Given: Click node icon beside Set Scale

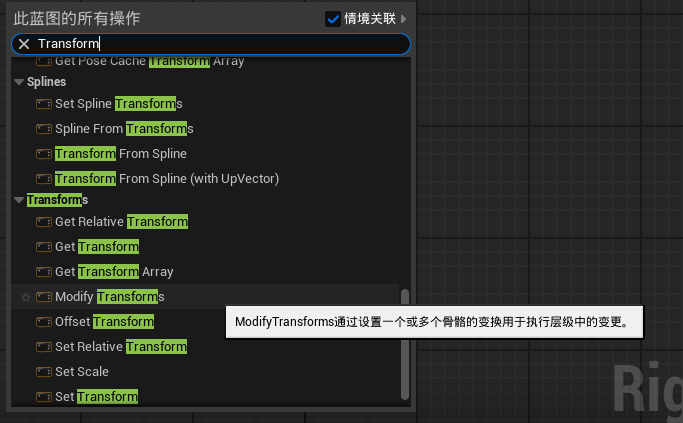Looking at the screenshot, I should [x=44, y=372].
